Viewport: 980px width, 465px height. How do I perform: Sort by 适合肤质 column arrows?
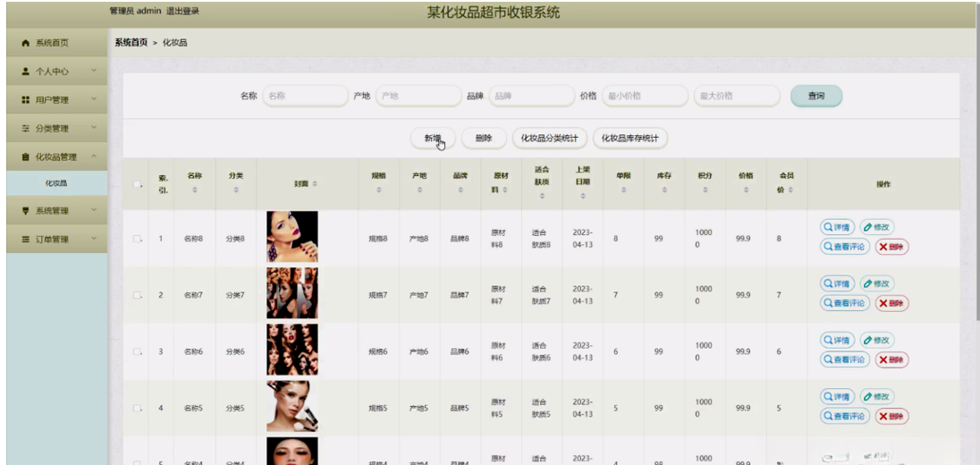coord(542,196)
